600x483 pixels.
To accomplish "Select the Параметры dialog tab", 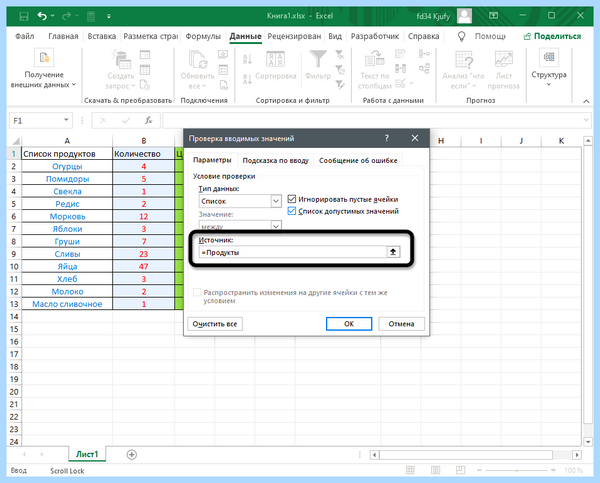I will 212,160.
